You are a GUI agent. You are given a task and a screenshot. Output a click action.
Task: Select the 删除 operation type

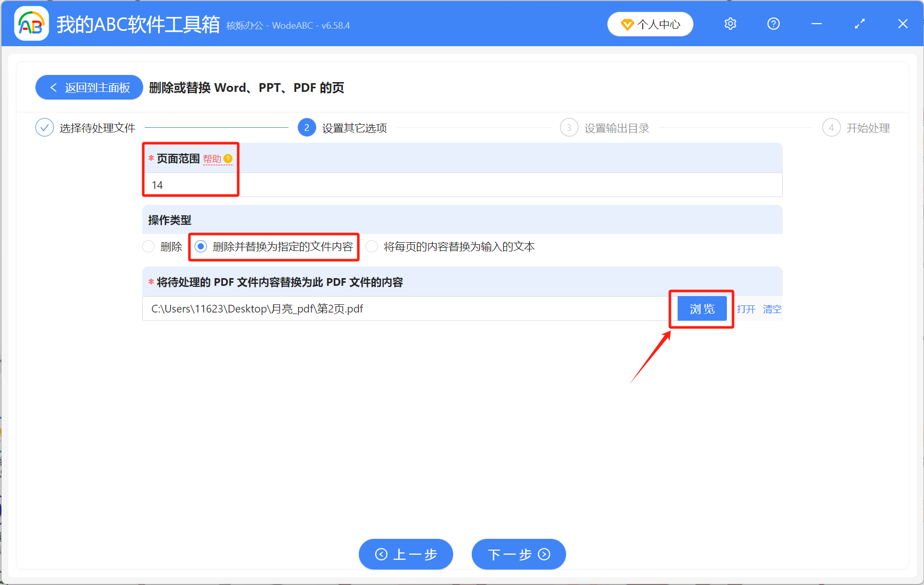pos(148,247)
